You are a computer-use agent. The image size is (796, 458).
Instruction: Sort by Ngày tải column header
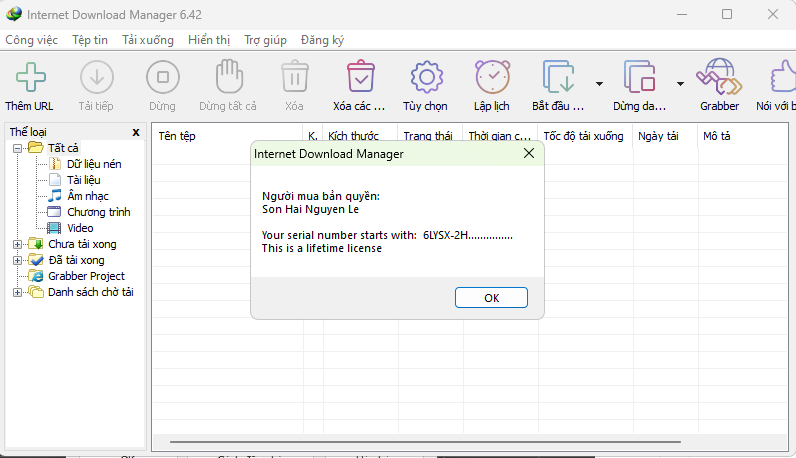tap(666, 136)
